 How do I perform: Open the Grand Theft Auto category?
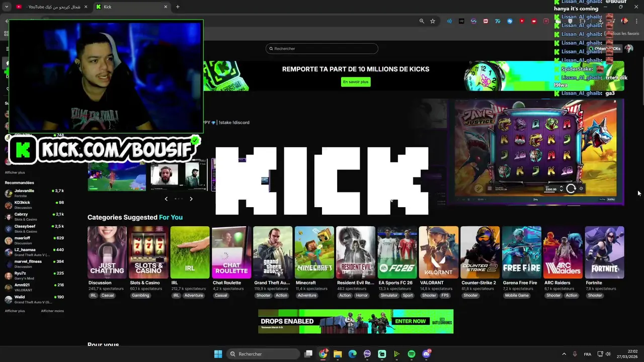coord(273,252)
